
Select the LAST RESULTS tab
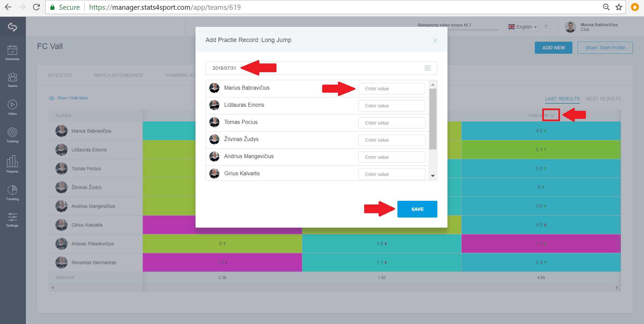coord(562,99)
